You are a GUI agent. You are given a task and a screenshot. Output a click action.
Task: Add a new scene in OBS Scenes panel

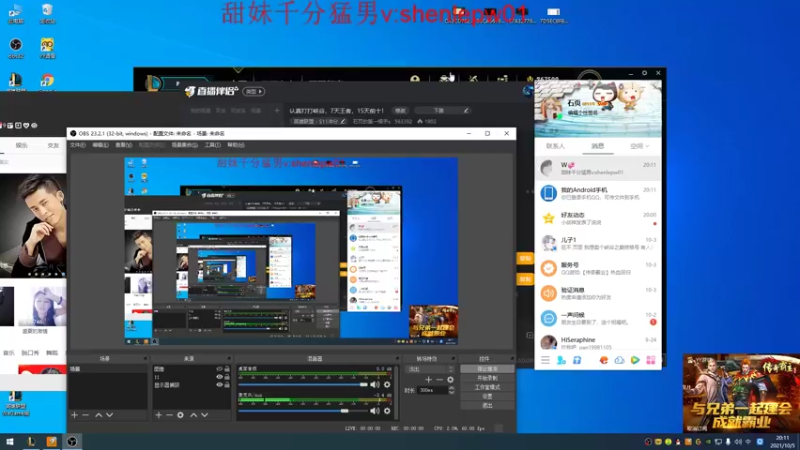(74, 415)
